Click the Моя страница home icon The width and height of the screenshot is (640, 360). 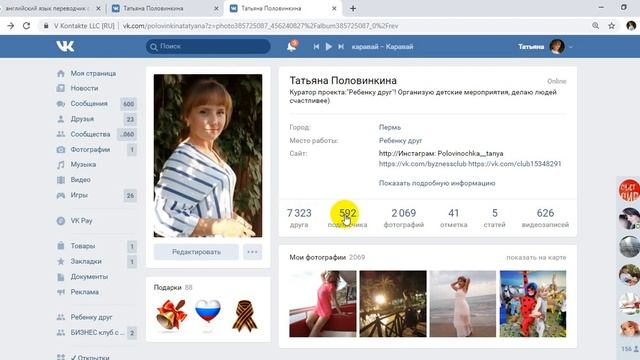[61, 73]
